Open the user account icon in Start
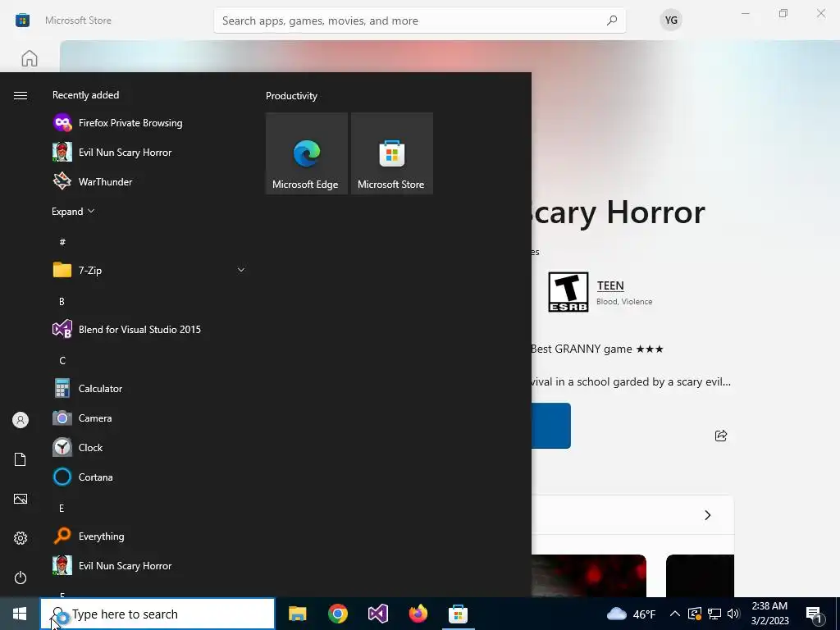The image size is (840, 630). (21, 420)
